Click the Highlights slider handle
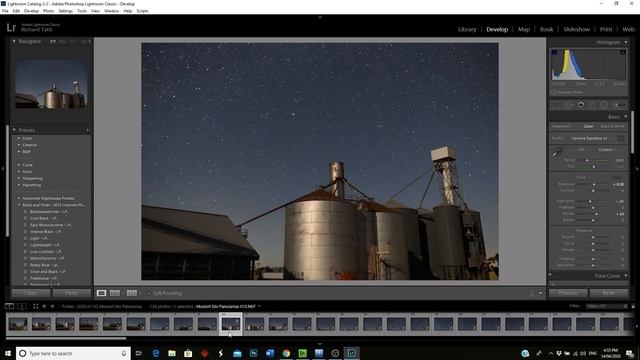The width and height of the screenshot is (640, 360). 590,201
